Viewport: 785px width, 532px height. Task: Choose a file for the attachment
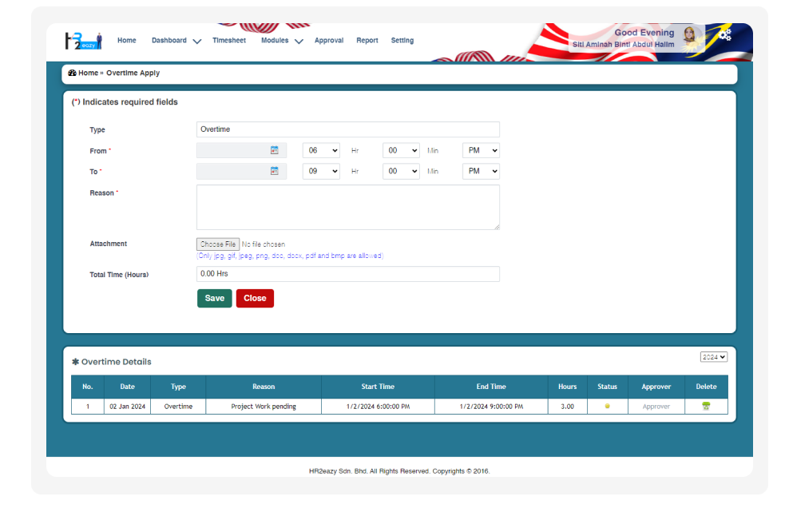(217, 244)
